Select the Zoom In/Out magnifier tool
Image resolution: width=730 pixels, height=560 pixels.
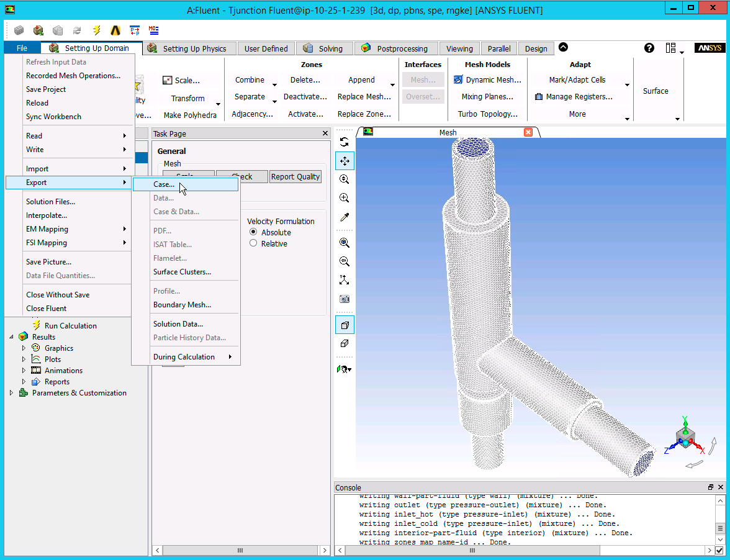345,179
